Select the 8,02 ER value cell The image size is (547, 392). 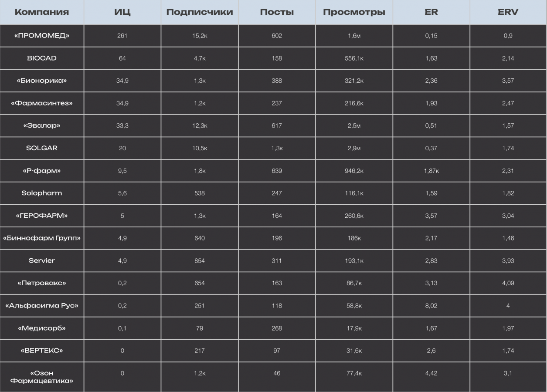431,306
